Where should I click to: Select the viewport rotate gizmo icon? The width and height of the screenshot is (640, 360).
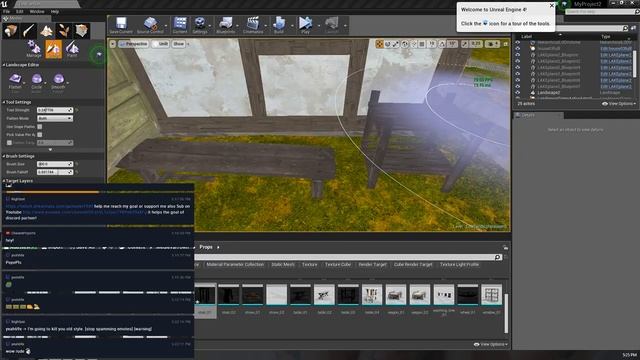pos(388,44)
